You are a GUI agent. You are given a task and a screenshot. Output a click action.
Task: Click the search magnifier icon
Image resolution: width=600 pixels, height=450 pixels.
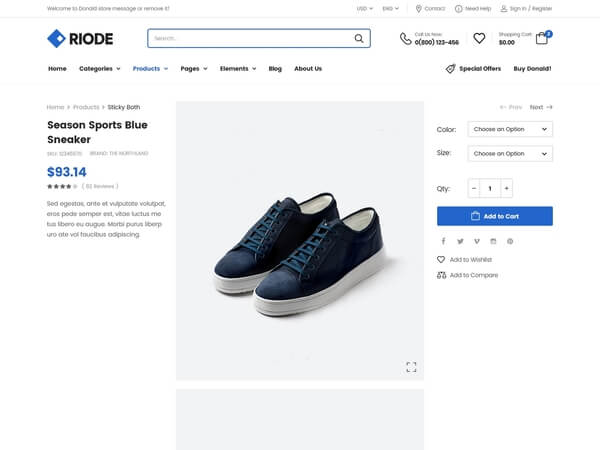[359, 38]
